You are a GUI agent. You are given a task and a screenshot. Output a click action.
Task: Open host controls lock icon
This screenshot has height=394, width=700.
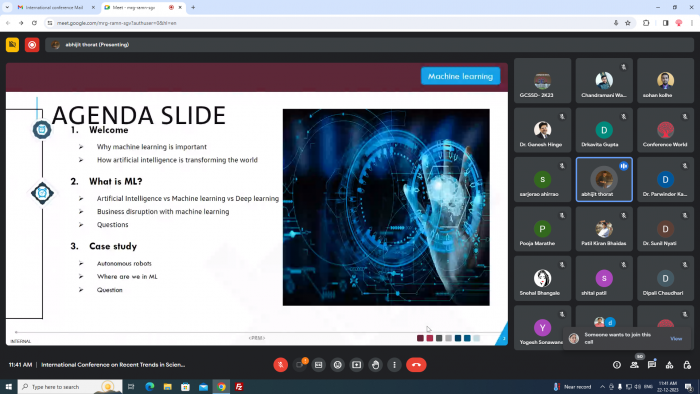(x=687, y=365)
